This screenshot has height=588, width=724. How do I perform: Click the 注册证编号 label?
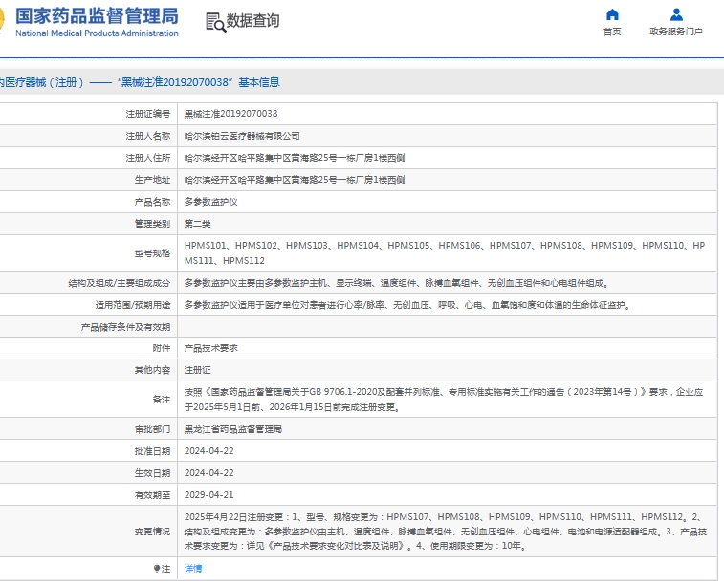147,114
